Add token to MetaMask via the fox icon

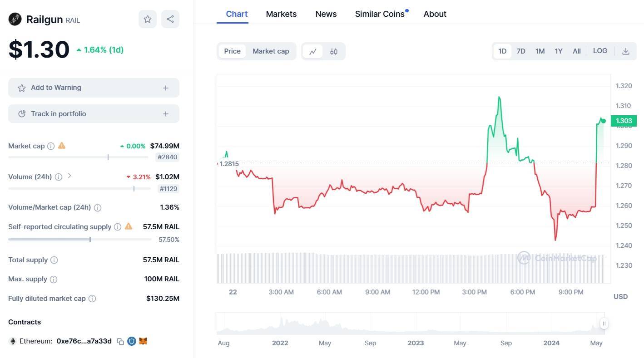[x=143, y=341]
